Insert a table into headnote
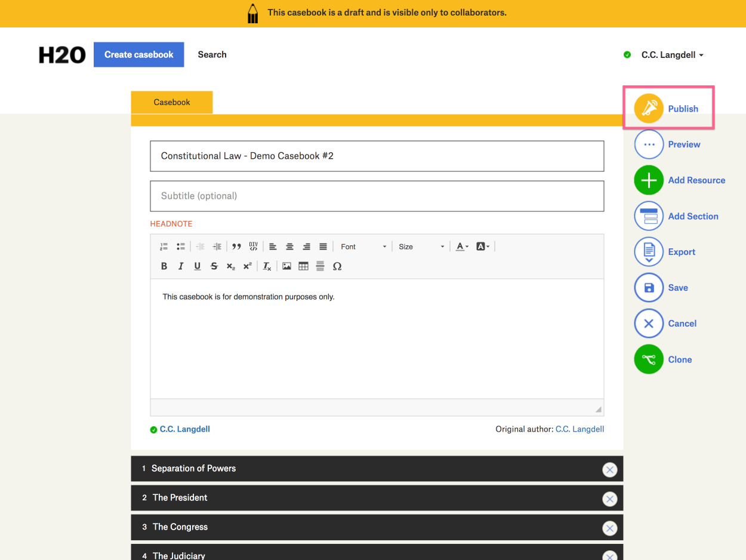The image size is (746, 560). click(304, 266)
